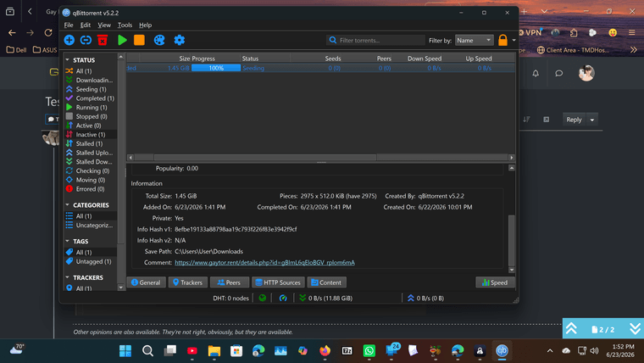Viewport: 644px width, 363px height.
Task: Open the gaytor.rent comment link
Action: click(264, 262)
